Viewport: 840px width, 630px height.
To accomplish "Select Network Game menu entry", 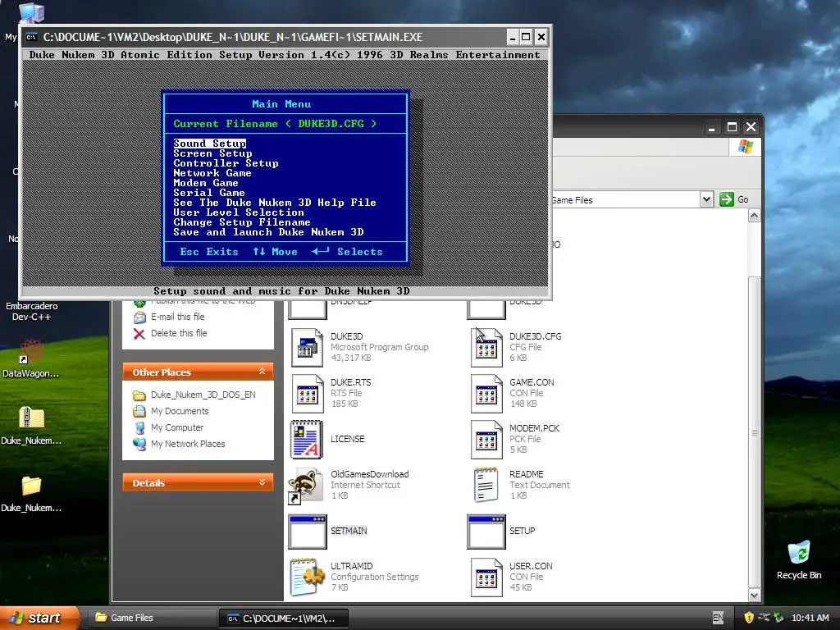I will (212, 173).
